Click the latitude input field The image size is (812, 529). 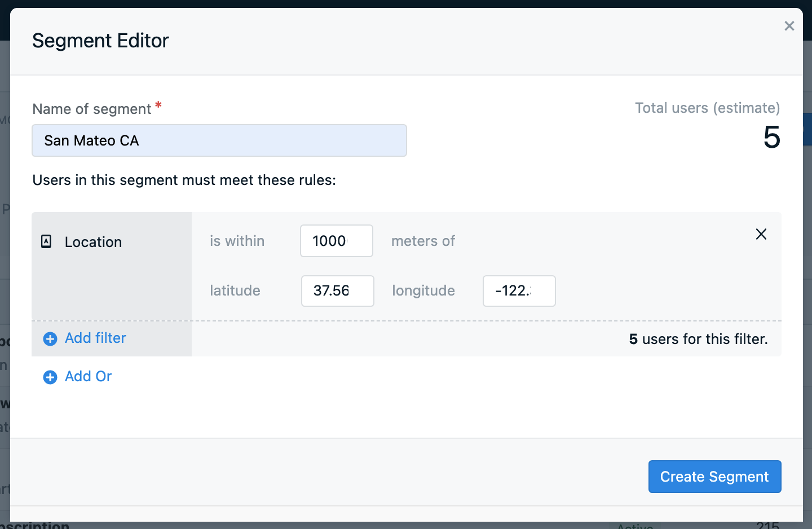338,291
